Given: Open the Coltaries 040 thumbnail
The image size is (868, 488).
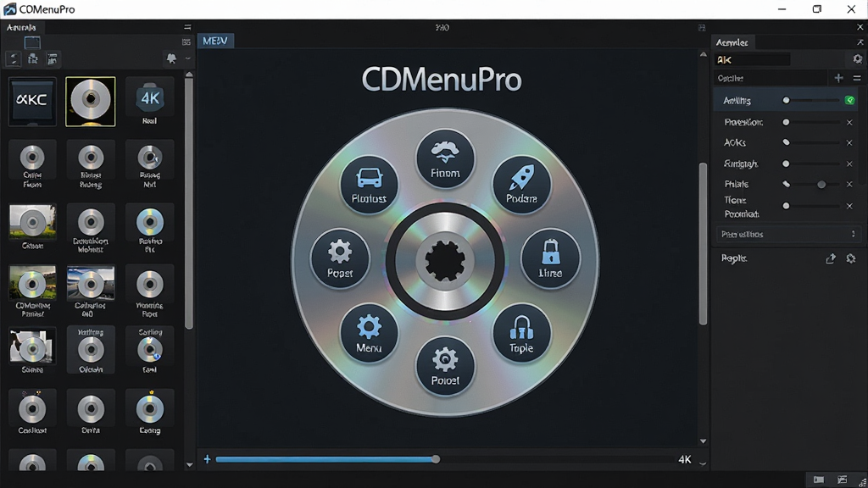Looking at the screenshot, I should pos(91,291).
